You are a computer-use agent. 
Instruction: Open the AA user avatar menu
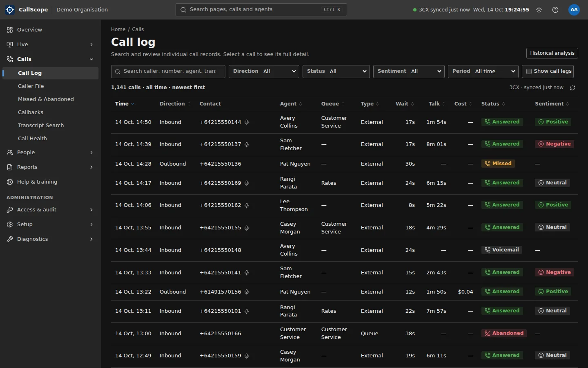pyautogui.click(x=574, y=10)
